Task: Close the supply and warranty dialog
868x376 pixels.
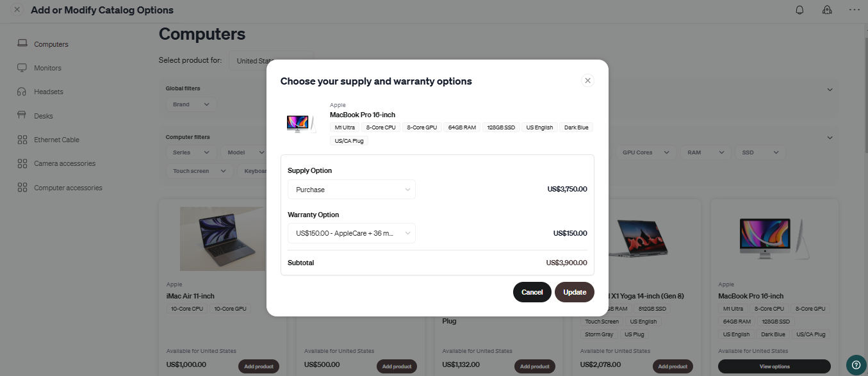Action: [x=587, y=81]
